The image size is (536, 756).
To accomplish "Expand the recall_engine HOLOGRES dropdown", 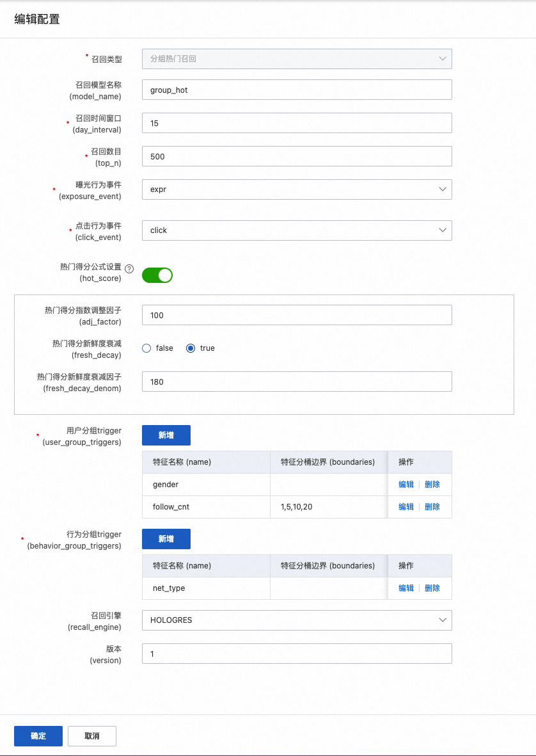I will pyautogui.click(x=297, y=620).
